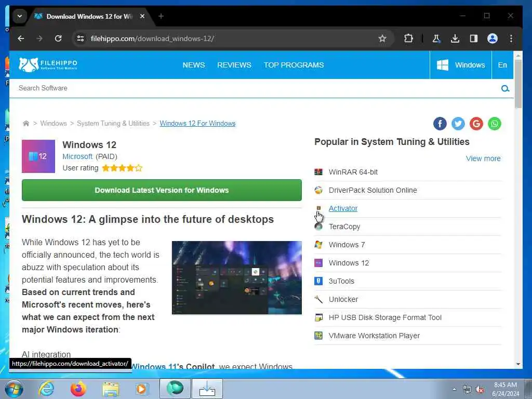The width and height of the screenshot is (532, 399).
Task: Open the NEWS menu item
Action: pos(194,65)
